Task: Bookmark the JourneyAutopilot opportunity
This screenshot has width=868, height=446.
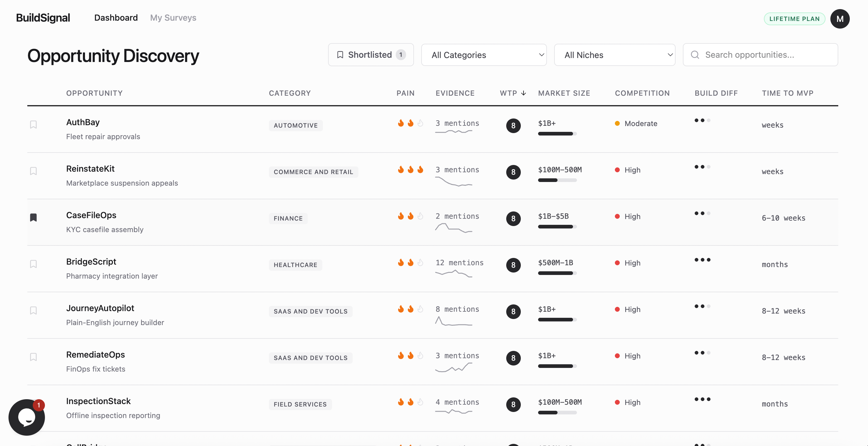Action: 33,310
